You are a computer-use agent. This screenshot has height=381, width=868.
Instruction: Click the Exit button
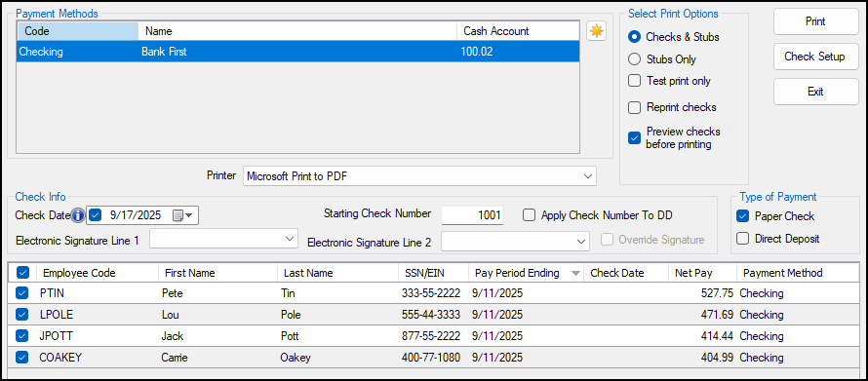(x=816, y=92)
